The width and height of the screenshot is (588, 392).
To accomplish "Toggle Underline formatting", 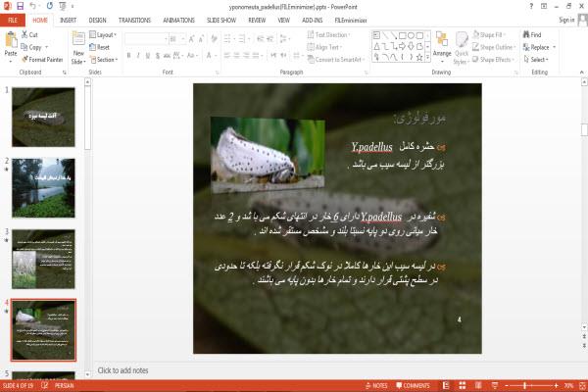I will 148,56.
